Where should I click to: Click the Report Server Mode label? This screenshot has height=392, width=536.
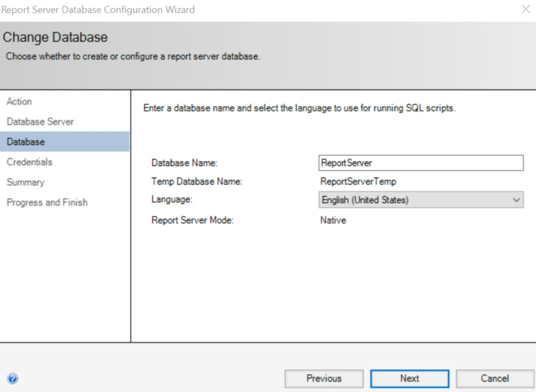pyautogui.click(x=192, y=220)
